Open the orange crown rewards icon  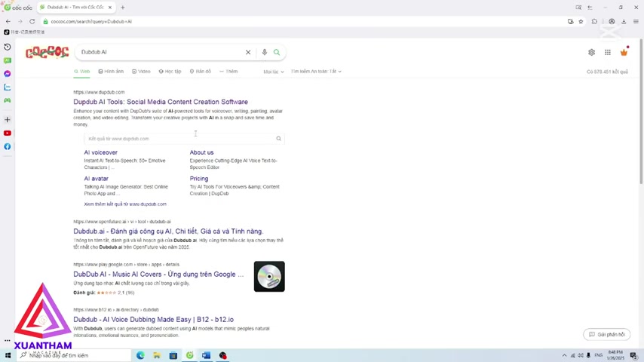(624, 52)
